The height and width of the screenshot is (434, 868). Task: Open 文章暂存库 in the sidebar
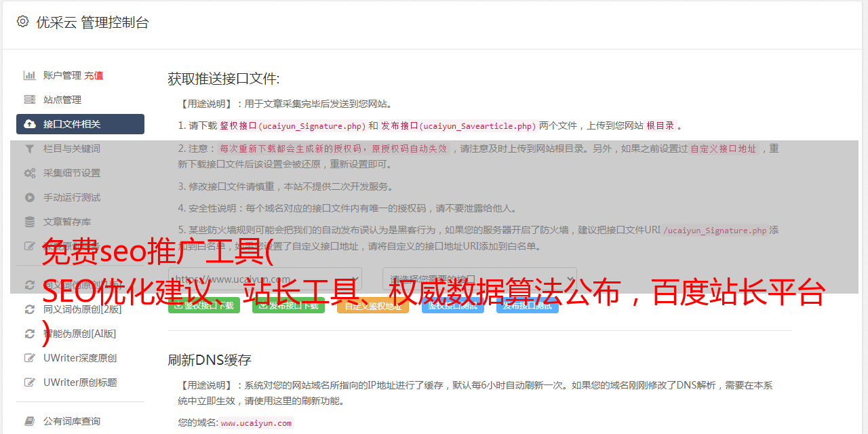click(x=67, y=222)
